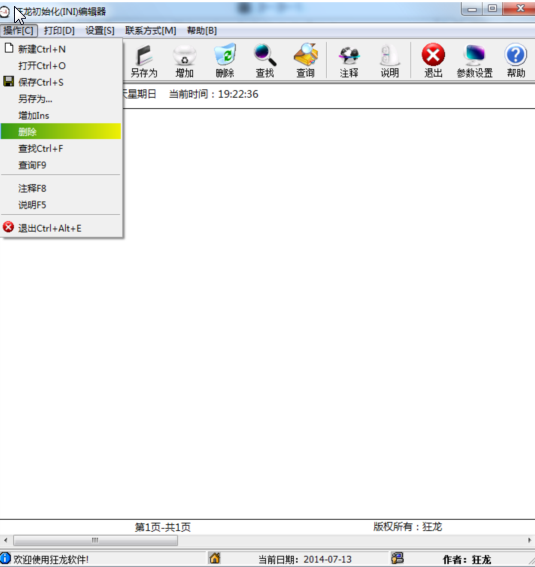Minimize the INI editor window
535x567 pixels.
pyautogui.click(x=472, y=9)
